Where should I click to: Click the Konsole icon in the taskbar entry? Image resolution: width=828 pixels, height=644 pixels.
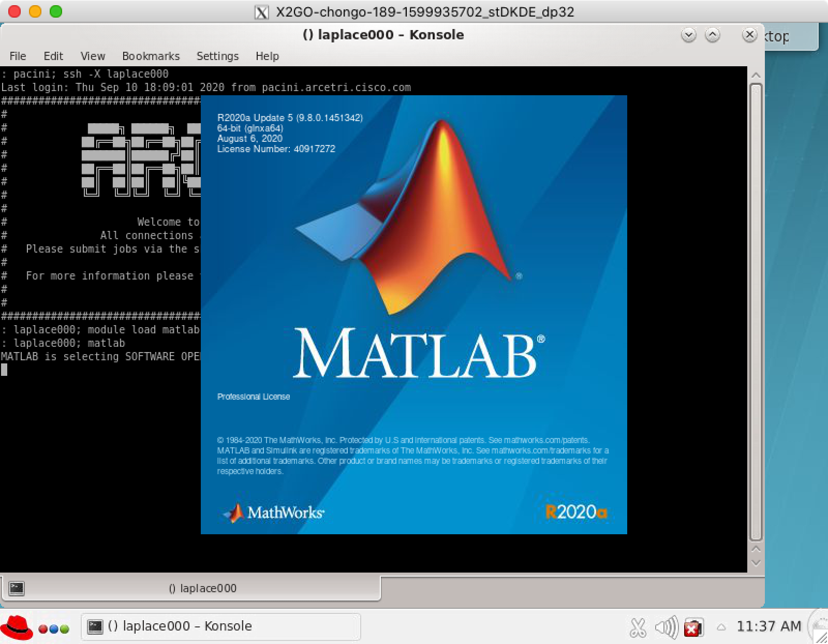click(x=95, y=626)
